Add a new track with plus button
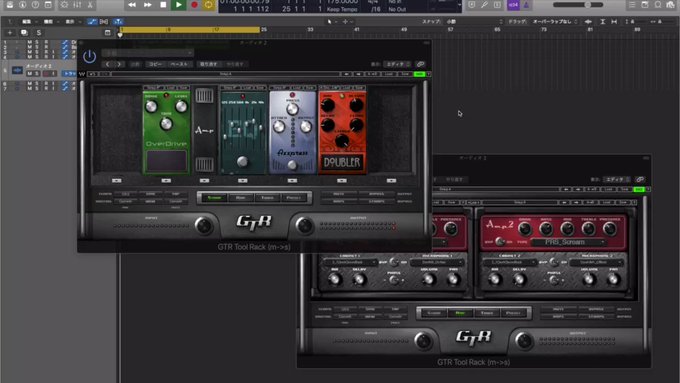 tap(10, 33)
